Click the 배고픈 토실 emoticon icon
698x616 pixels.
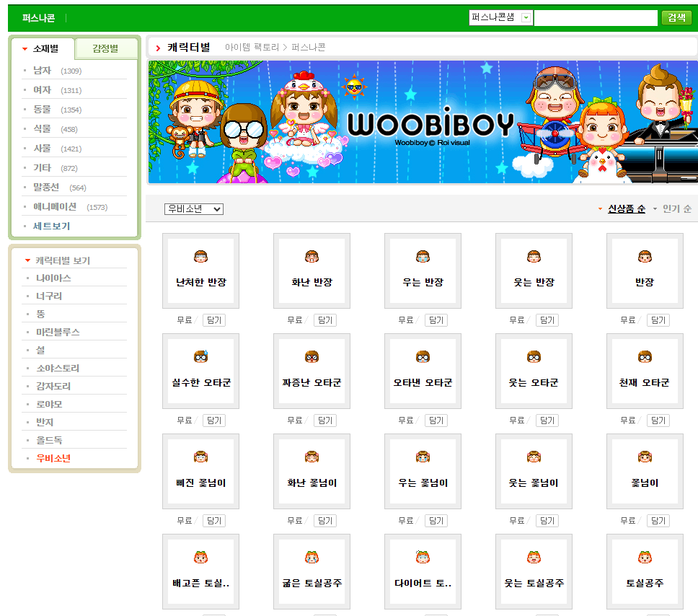[x=200, y=557]
